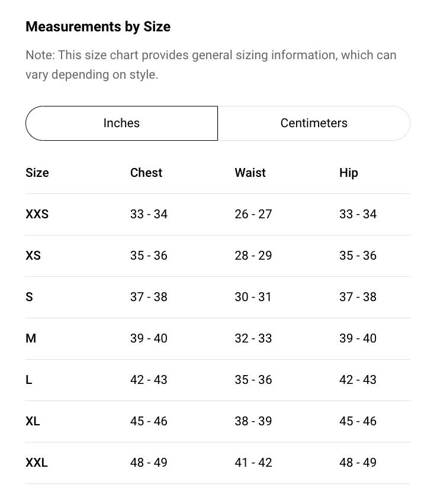Click M waist value 32 - 33
437x504 pixels.
click(253, 338)
